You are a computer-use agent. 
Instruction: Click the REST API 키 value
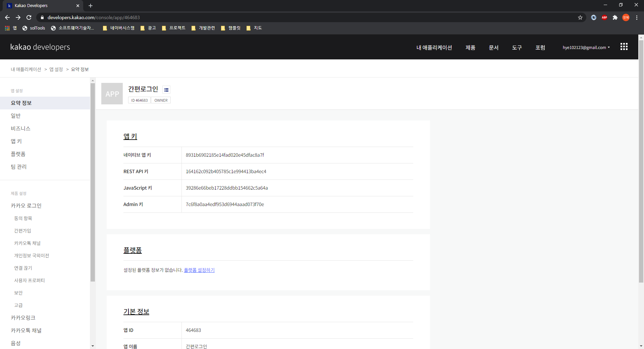click(226, 171)
